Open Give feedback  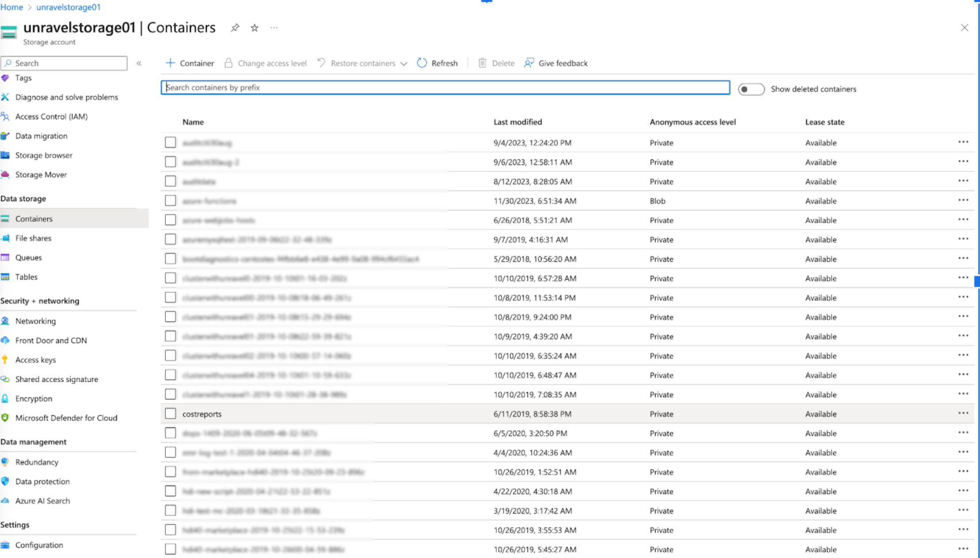[x=556, y=63]
